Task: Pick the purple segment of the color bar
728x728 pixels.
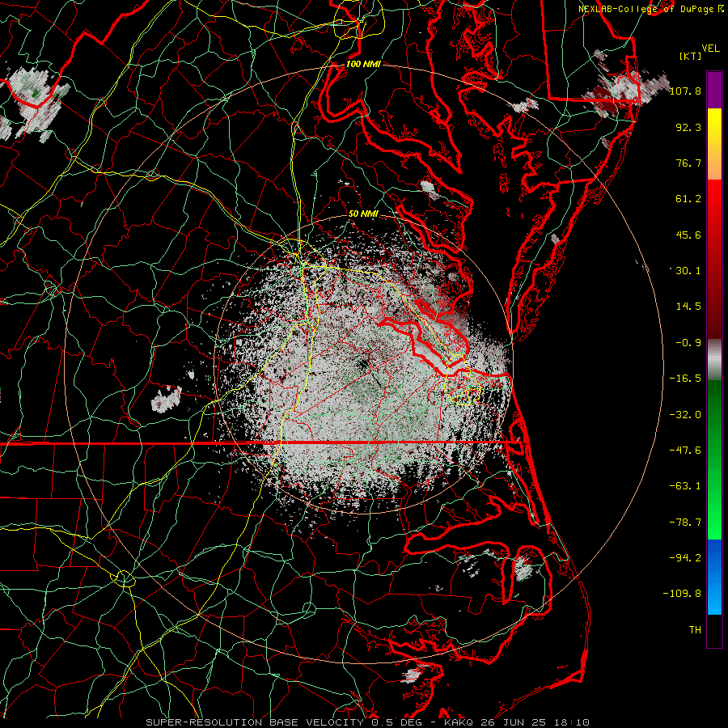Action: 714,90
